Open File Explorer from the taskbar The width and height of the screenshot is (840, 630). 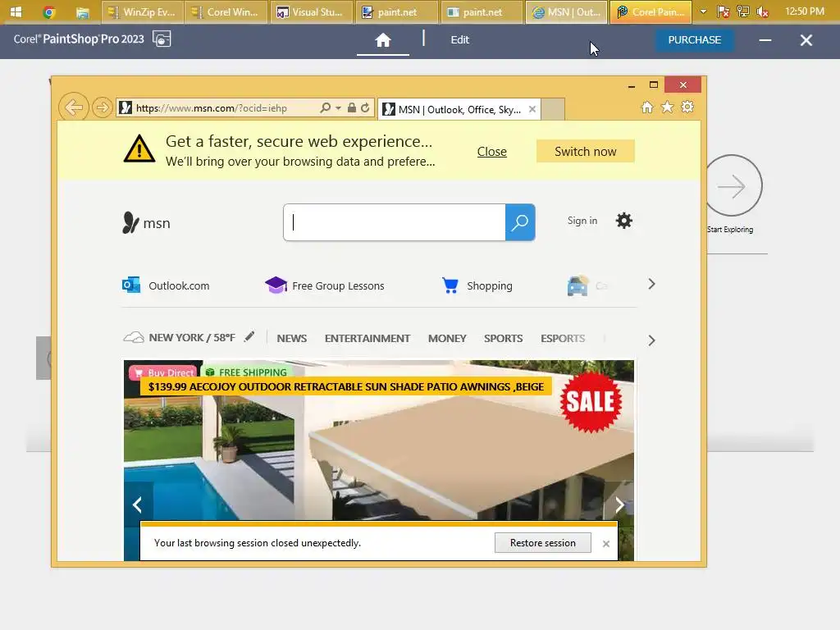coord(82,12)
